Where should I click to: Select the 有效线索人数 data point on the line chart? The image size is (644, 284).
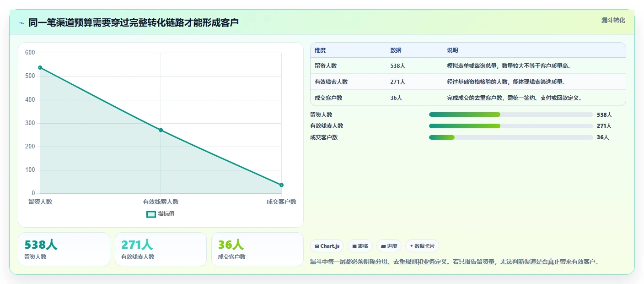161,130
